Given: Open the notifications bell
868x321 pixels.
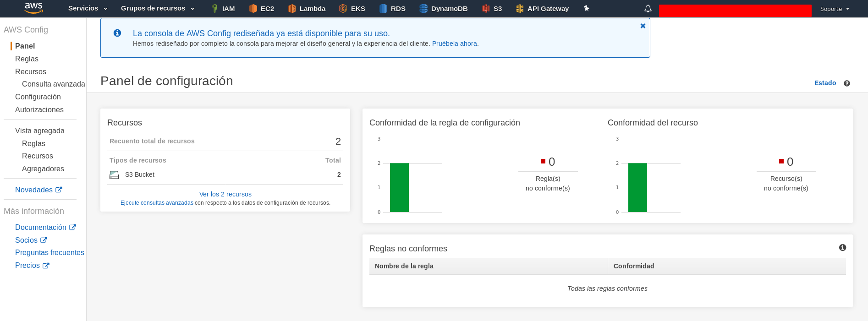Looking at the screenshot, I should 648,9.
